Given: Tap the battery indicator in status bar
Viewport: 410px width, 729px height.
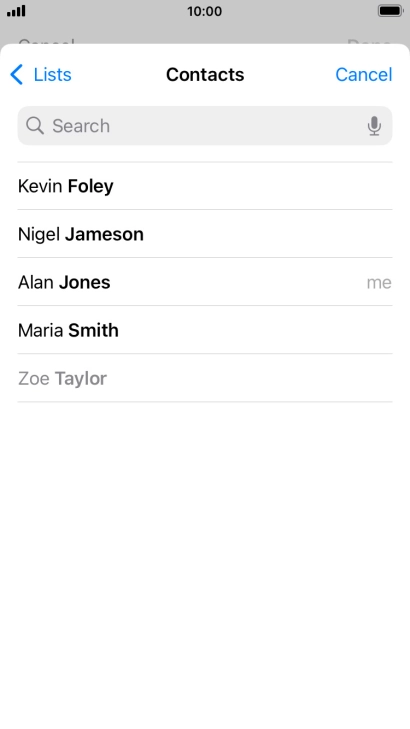Looking at the screenshot, I should (390, 11).
